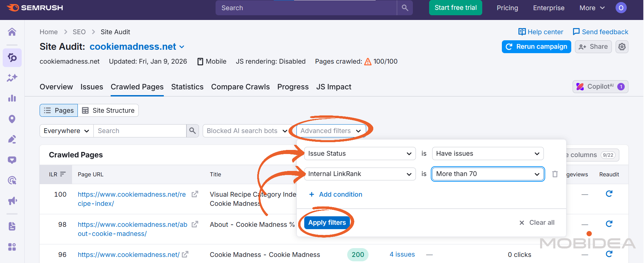Open the Copilot AI button

point(600,87)
